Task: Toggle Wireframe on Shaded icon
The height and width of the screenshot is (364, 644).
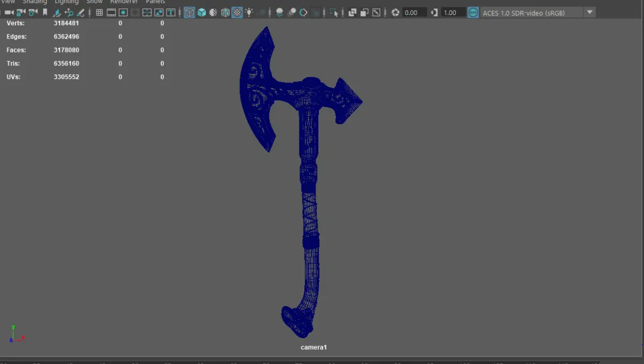Action: [x=225, y=12]
